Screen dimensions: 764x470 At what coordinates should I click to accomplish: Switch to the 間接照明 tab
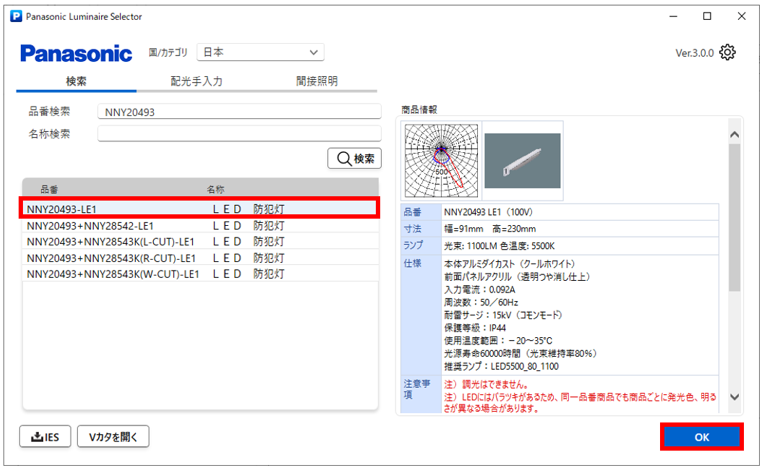tap(316, 81)
